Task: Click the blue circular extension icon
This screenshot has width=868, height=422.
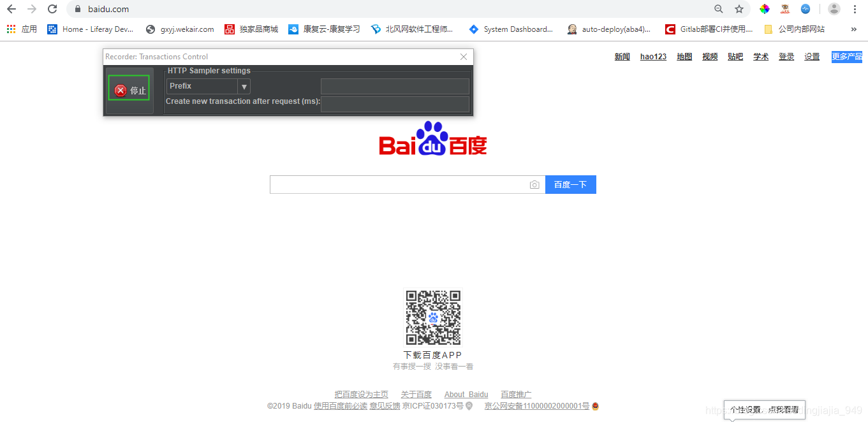Action: [805, 9]
